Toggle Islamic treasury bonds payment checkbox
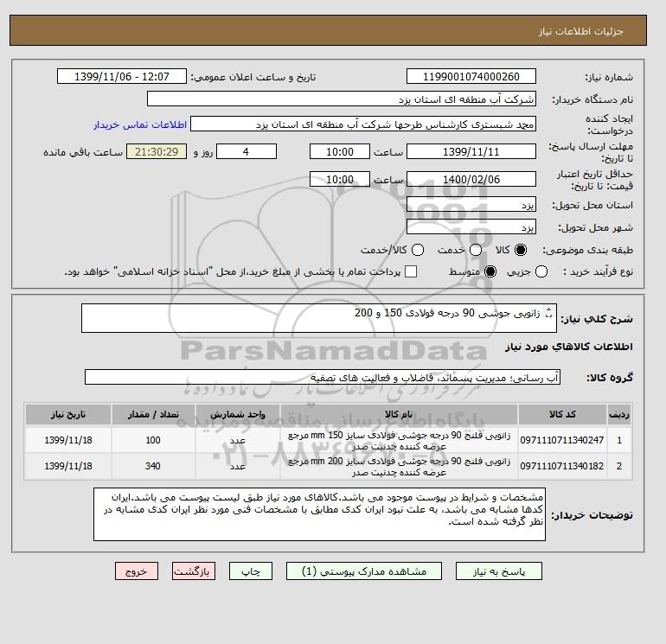This screenshot has width=666, height=644. [411, 271]
